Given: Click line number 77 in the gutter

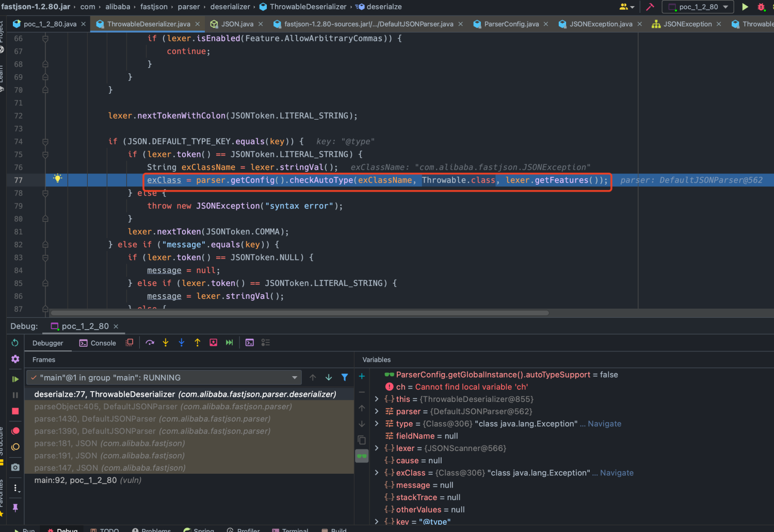Looking at the screenshot, I should pos(19,180).
